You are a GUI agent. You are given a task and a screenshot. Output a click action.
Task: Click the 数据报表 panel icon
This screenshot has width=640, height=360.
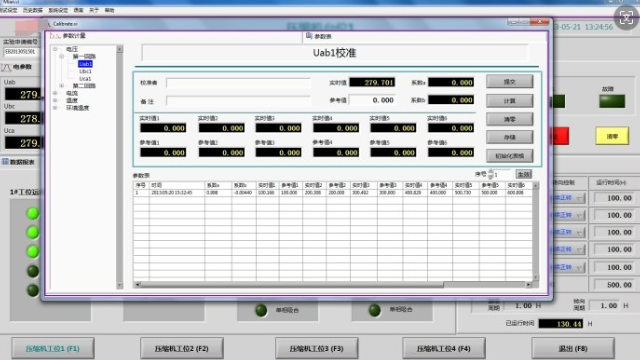pyautogui.click(x=5, y=162)
